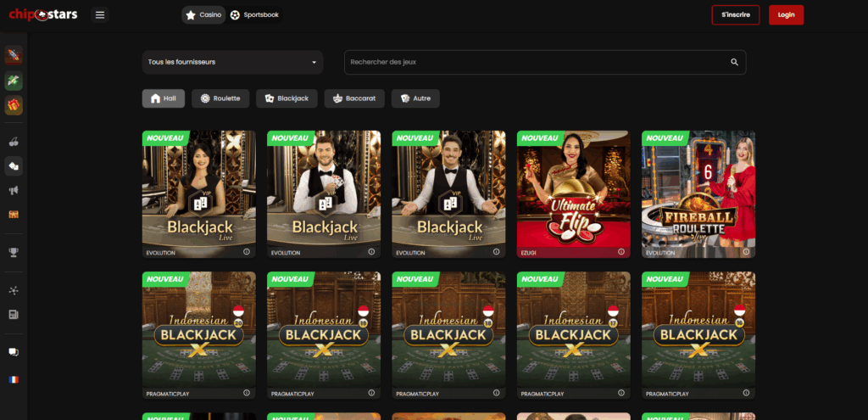
Task: Change language via the French flag icon
Action: click(14, 379)
